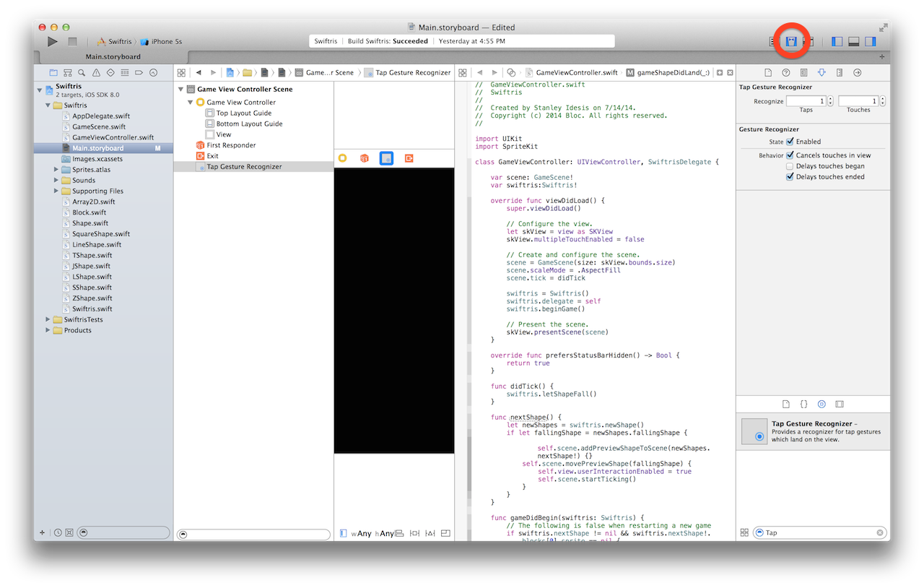Viewport: 924px width, 588px height.
Task: Show the Attributes inspector
Action: coord(821,73)
